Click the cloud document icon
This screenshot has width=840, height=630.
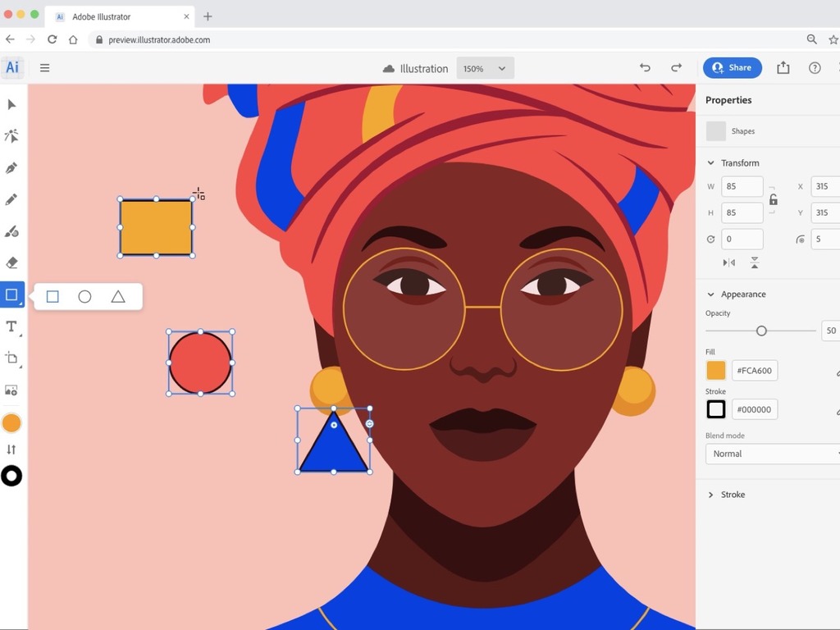(389, 69)
